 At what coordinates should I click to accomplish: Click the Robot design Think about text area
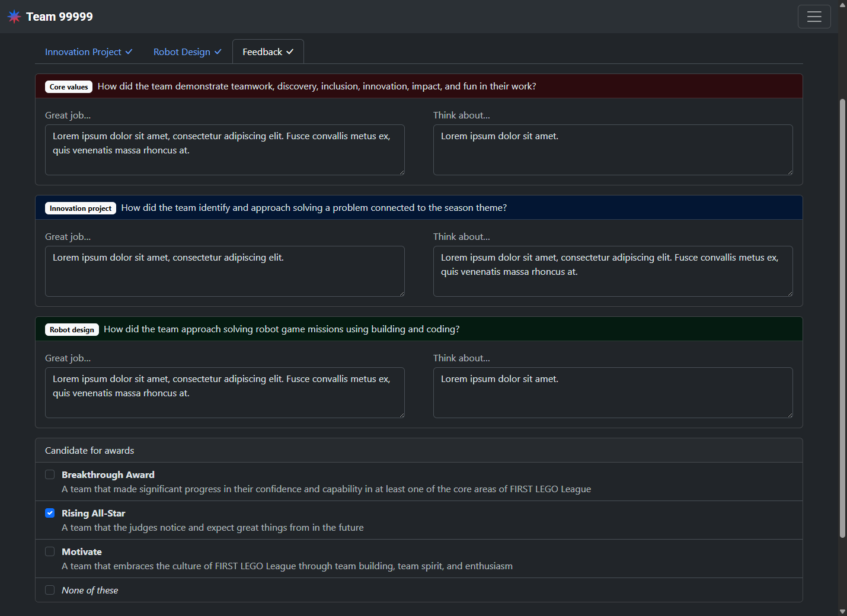click(613, 393)
